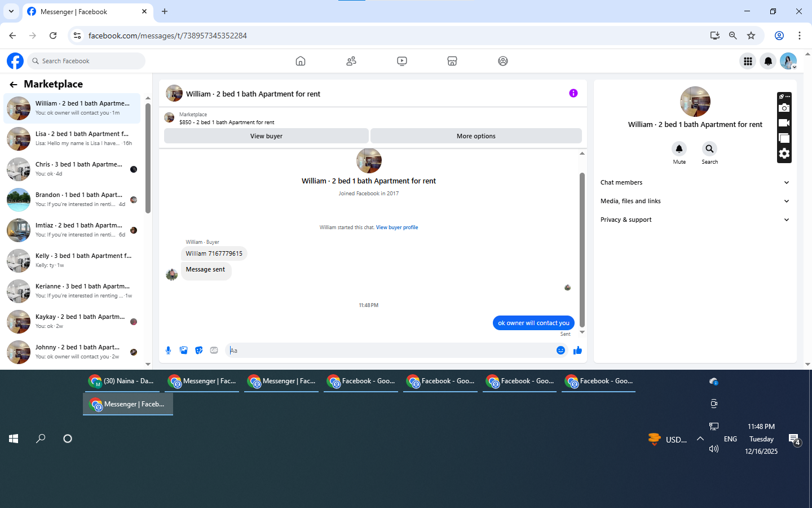
Task: Open conversation information icon
Action: [573, 93]
